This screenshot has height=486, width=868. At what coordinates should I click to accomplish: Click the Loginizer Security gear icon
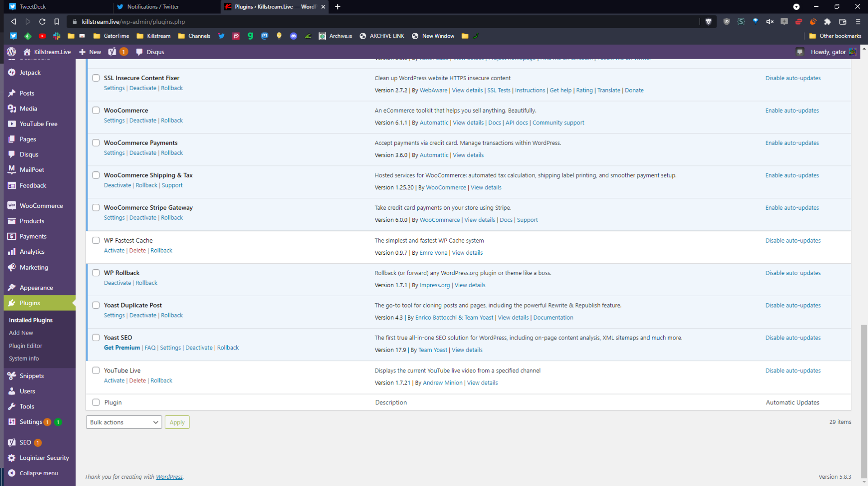click(12, 458)
